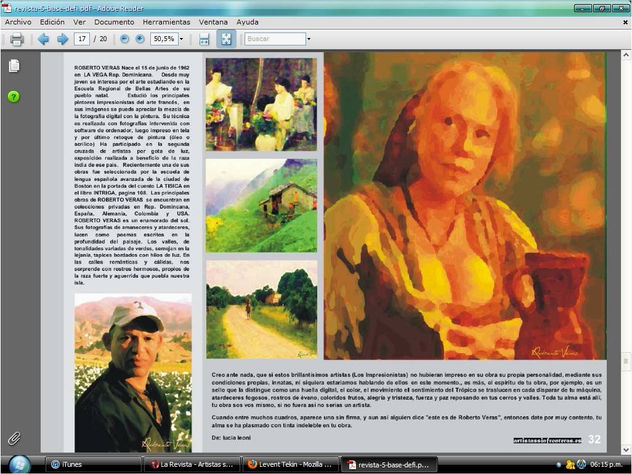The height and width of the screenshot is (474, 632).
Task: Click the Adobe Reader title bar PDF icon
Action: tap(6, 8)
